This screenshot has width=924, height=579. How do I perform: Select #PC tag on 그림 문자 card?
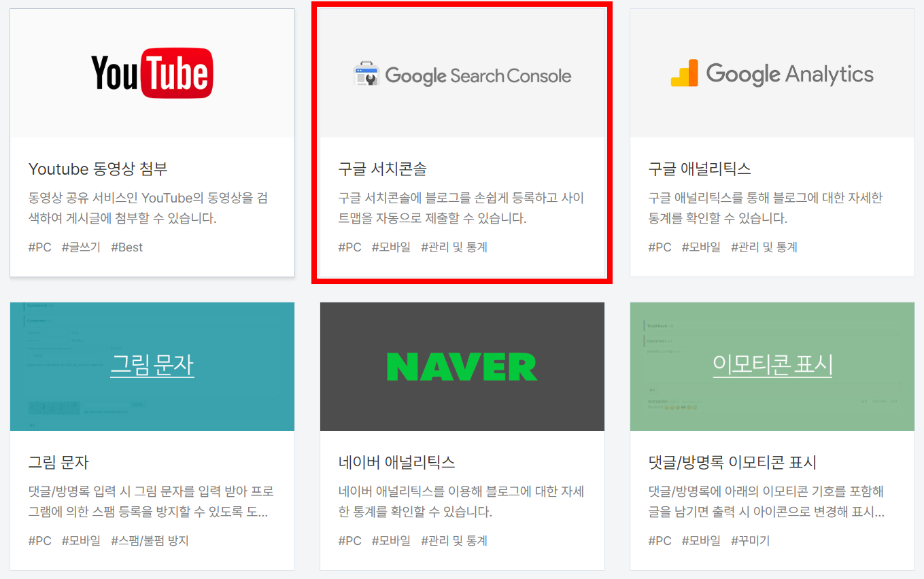coord(40,541)
